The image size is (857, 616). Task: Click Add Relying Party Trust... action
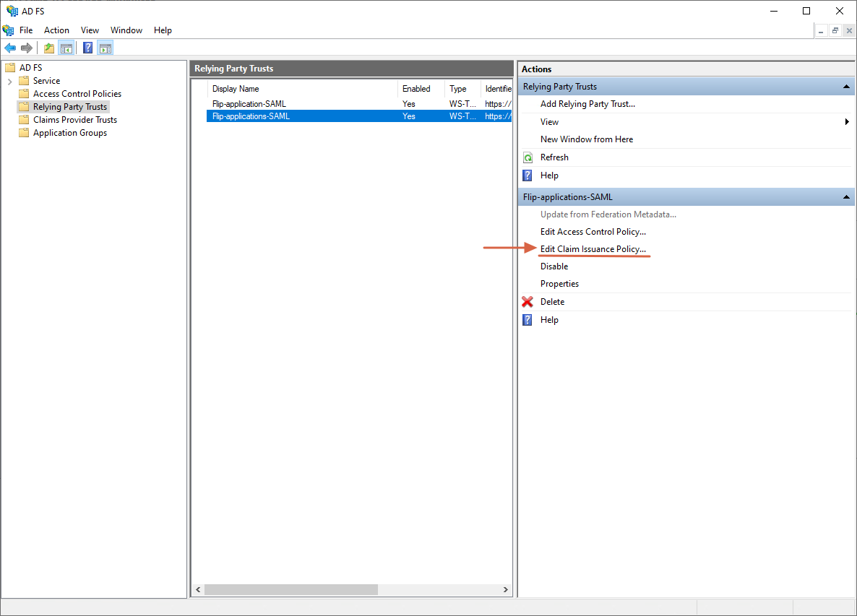point(587,104)
